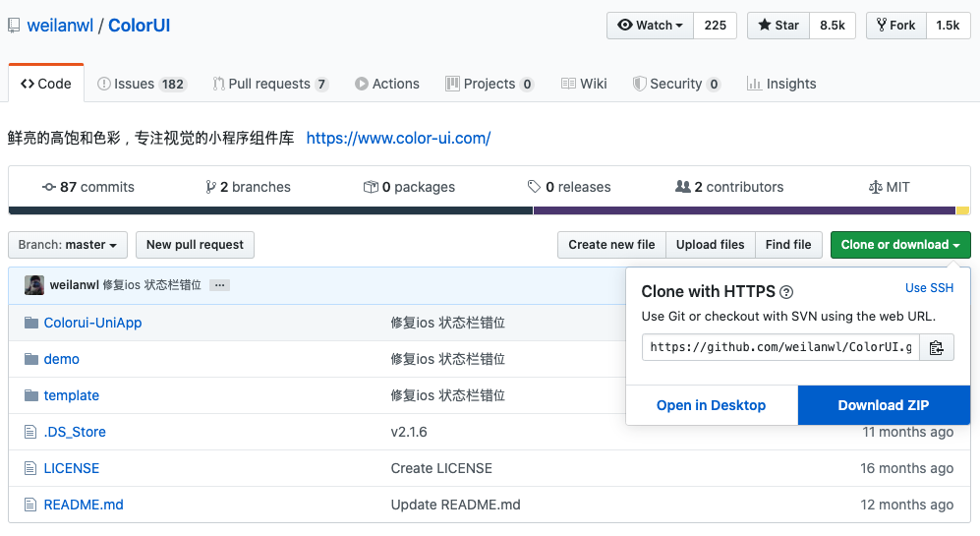Open the Security tab
This screenshot has width=980, height=536.
(x=676, y=84)
